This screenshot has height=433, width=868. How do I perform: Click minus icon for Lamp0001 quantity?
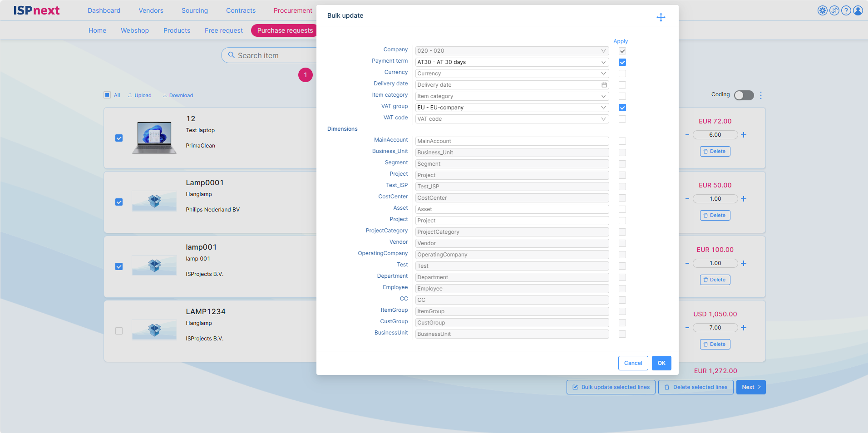[x=687, y=199]
